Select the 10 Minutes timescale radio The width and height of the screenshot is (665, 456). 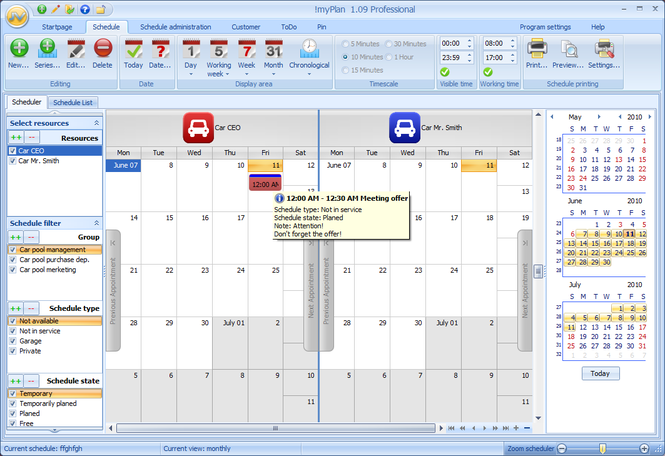pos(345,57)
